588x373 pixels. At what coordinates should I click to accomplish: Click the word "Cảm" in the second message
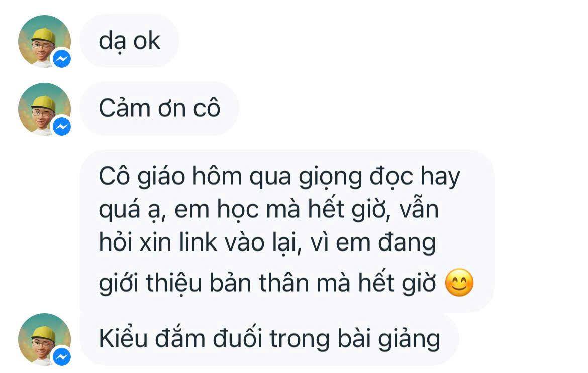pyautogui.click(x=125, y=108)
